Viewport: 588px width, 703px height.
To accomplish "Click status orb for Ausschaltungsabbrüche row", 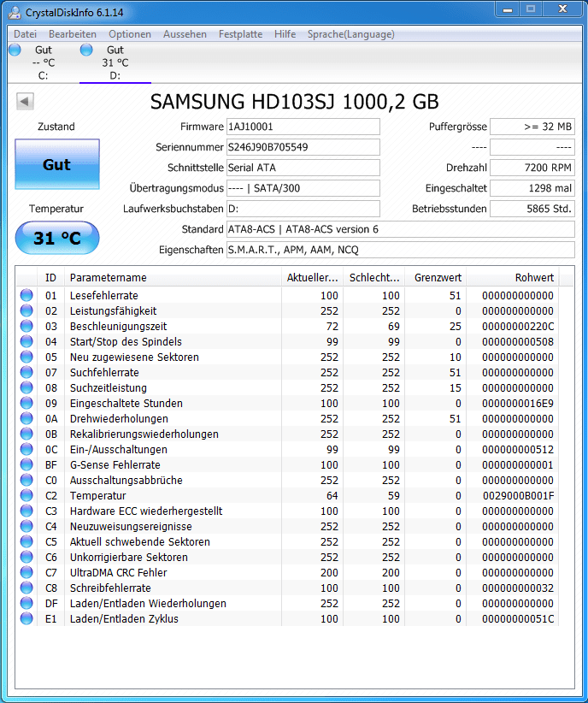I will (26, 480).
